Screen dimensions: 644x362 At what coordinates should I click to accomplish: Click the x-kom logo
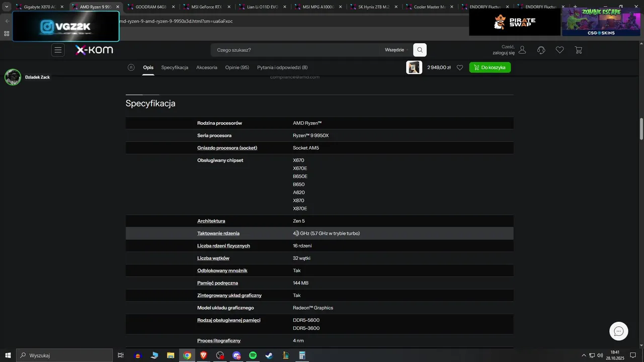(x=94, y=50)
